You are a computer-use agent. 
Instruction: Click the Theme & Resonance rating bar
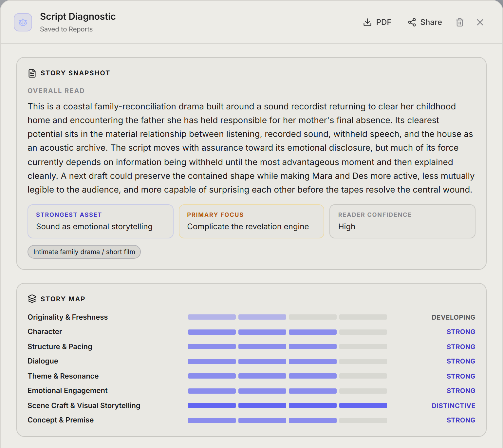coord(288,376)
